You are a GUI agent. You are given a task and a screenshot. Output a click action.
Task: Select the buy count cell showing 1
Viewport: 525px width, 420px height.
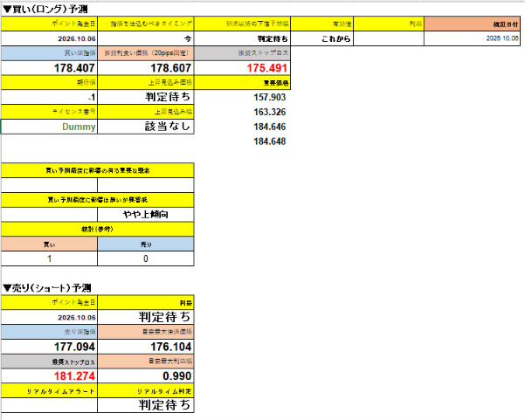[x=49, y=258]
